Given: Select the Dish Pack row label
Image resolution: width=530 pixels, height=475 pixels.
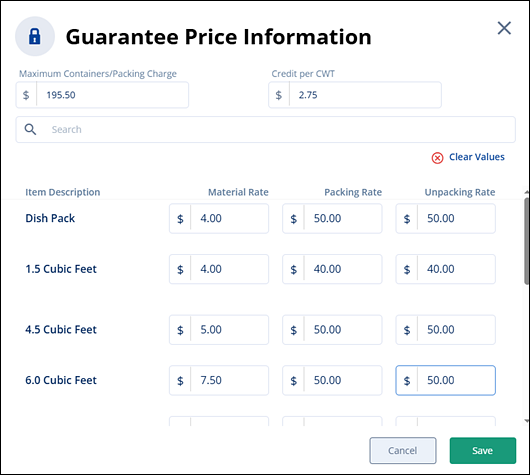Looking at the screenshot, I should coord(50,218).
